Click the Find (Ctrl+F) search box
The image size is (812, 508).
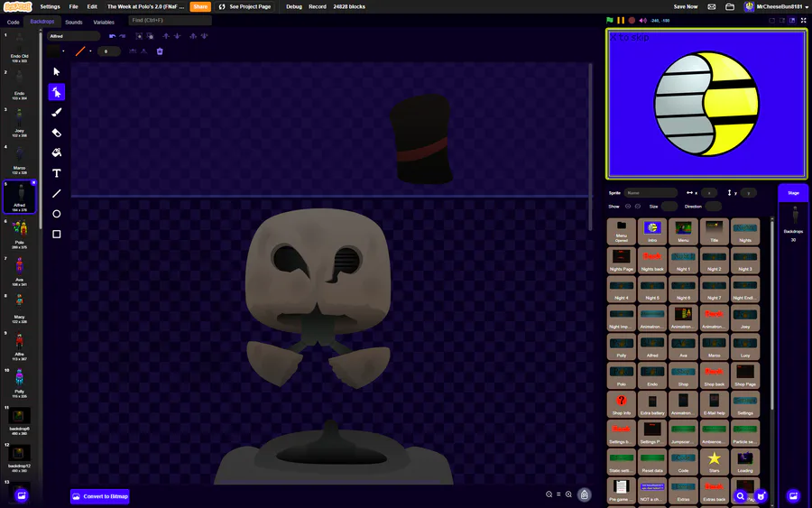170,20
